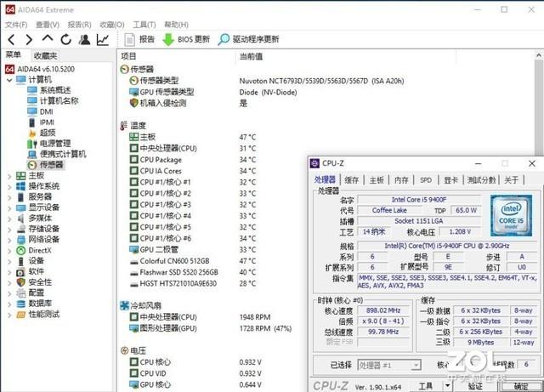Image resolution: width=544 pixels, height=392 pixels.
Task: Open the 查看(V) menu
Action: click(48, 25)
